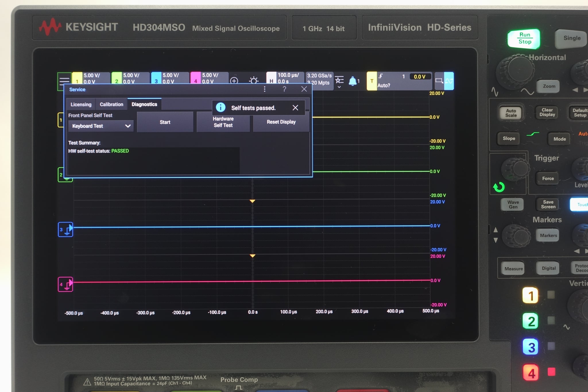Open the trigger T badge
This screenshot has height=392, width=588.
coord(372,81)
